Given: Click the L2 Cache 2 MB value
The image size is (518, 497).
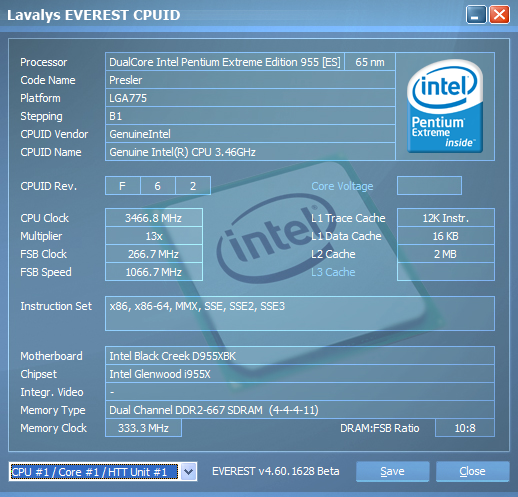Looking at the screenshot, I should pos(446,254).
